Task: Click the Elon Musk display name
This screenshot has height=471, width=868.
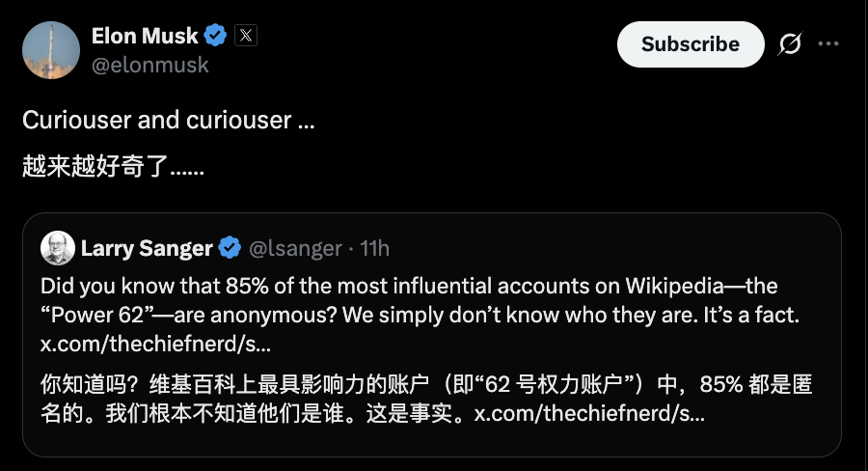Action: tap(145, 37)
